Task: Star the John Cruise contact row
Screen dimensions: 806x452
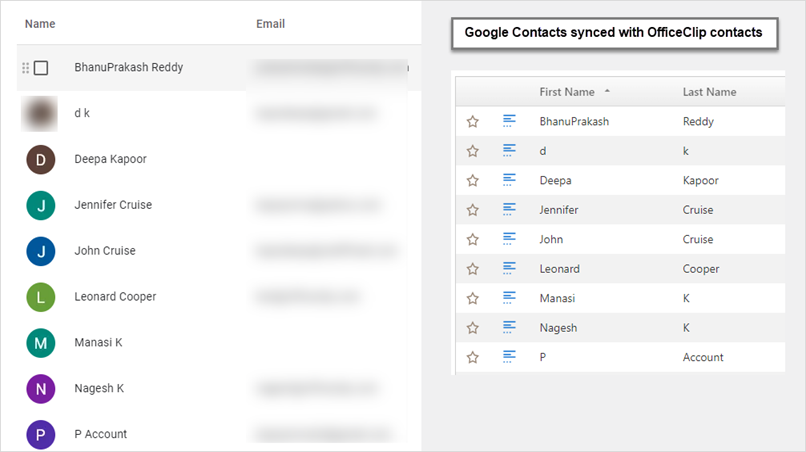Action: point(472,240)
